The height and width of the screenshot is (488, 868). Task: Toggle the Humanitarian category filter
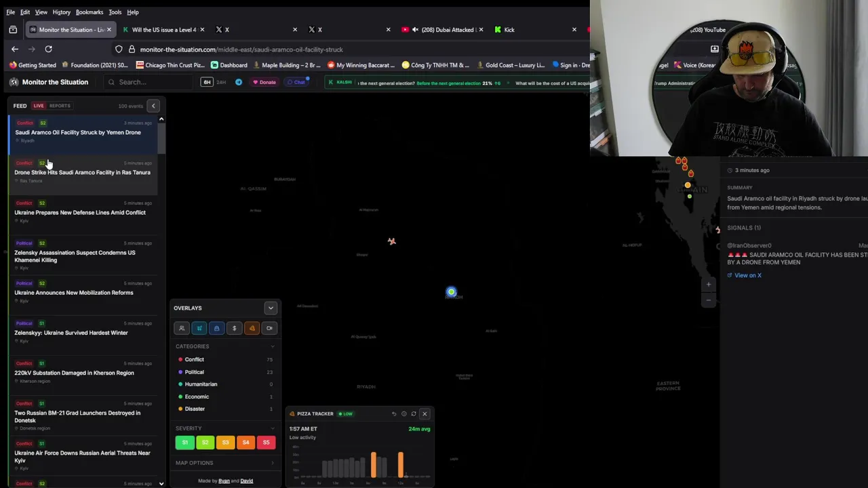click(x=224, y=384)
